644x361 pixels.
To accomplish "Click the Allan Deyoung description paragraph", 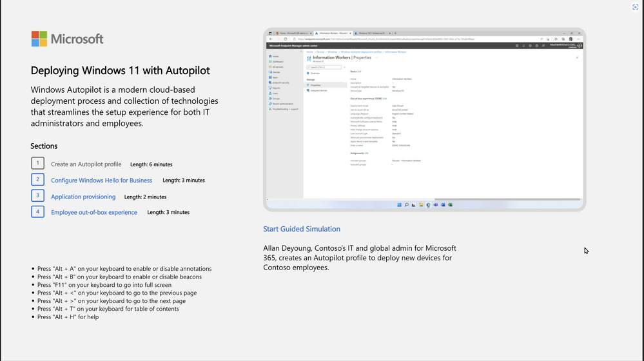I will (x=360, y=258).
